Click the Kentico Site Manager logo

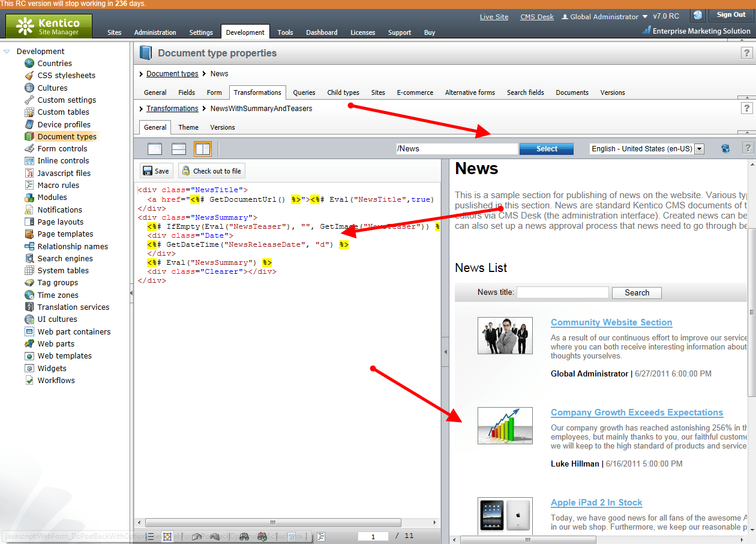point(49,26)
